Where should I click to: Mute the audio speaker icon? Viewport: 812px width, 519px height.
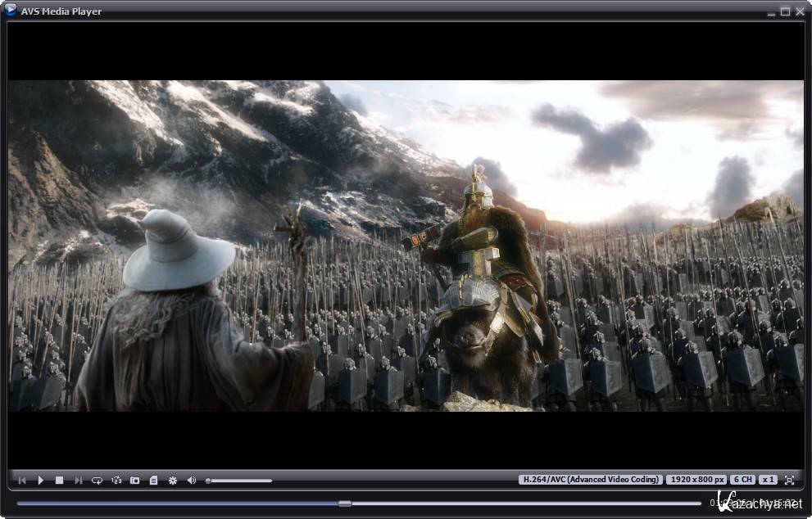192,481
